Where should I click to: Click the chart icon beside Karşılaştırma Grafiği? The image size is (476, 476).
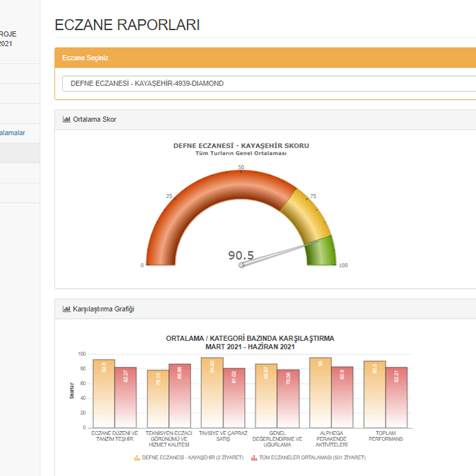pos(66,309)
